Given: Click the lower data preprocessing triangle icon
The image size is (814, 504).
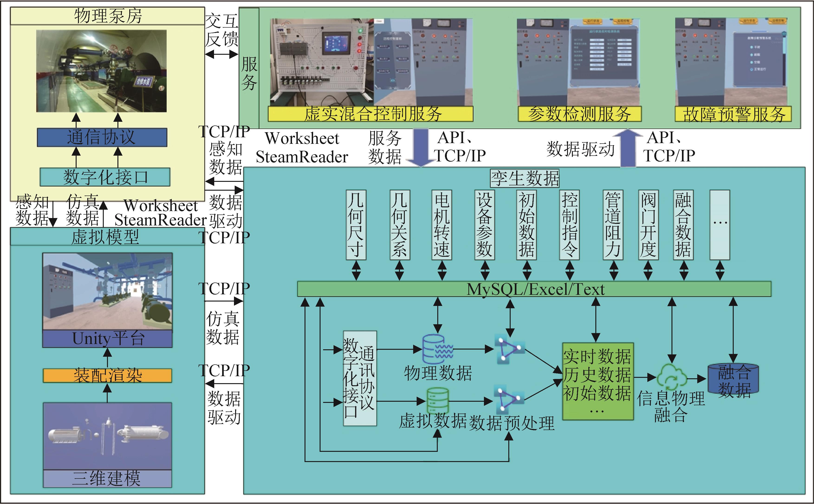Looking at the screenshot, I should [x=509, y=399].
